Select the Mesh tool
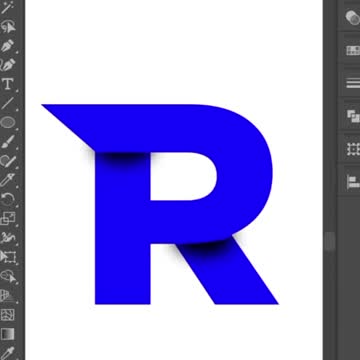This screenshot has height=360, width=360. coord(7,314)
